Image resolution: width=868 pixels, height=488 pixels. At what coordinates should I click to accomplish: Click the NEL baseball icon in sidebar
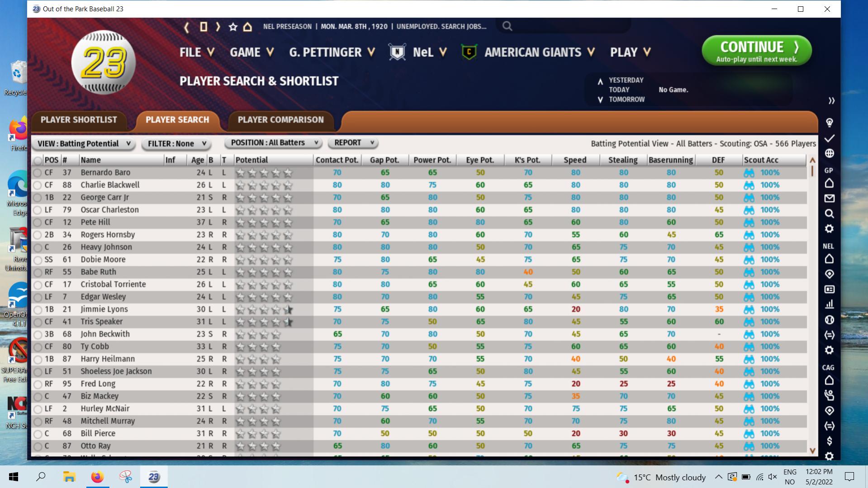[x=829, y=320]
